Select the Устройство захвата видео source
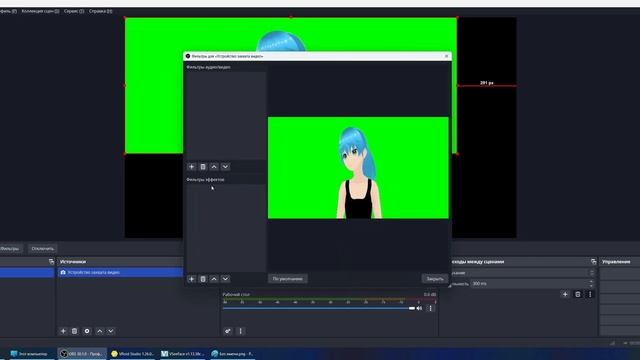Image resolution: width=640 pixels, height=360 pixels. [120, 272]
